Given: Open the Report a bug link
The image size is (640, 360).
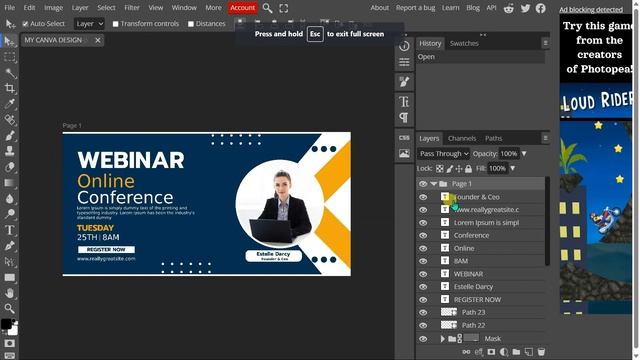Looking at the screenshot, I should (x=416, y=8).
